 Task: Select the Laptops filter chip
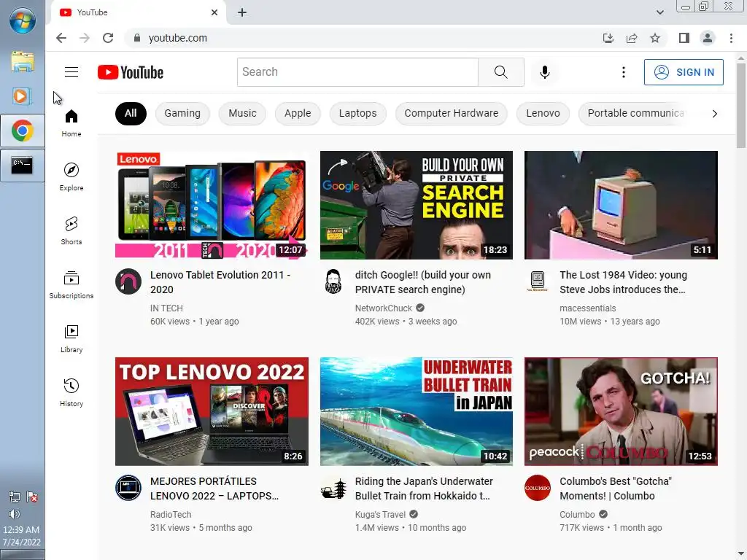pos(357,113)
